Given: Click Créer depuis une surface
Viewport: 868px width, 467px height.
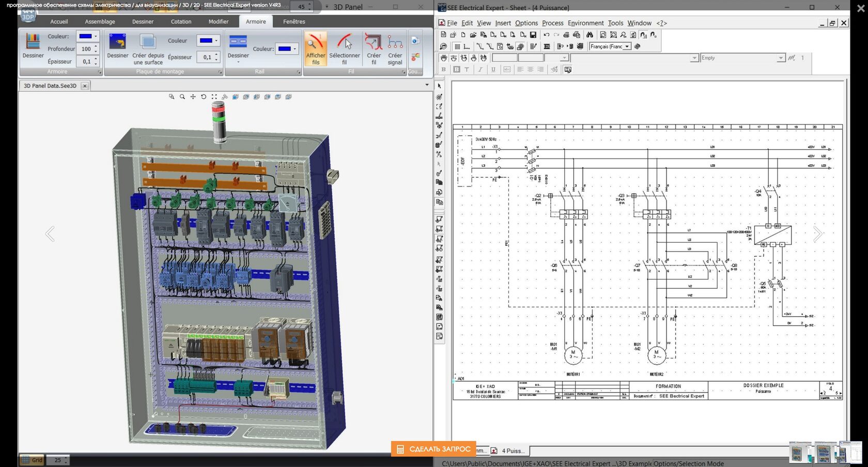Looking at the screenshot, I should click(x=148, y=49).
